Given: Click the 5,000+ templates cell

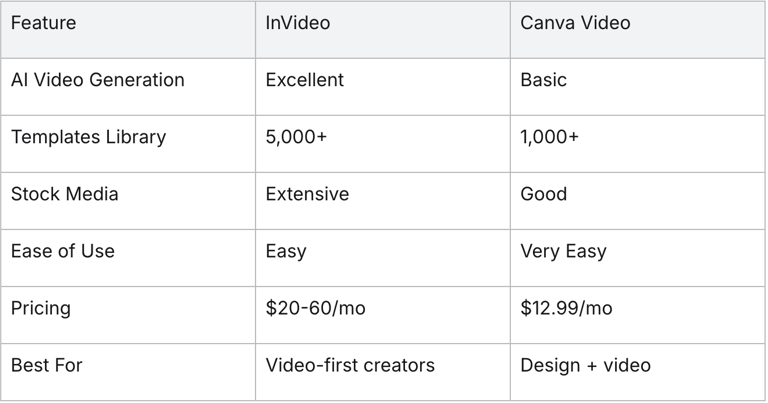Looking at the screenshot, I should [296, 137].
